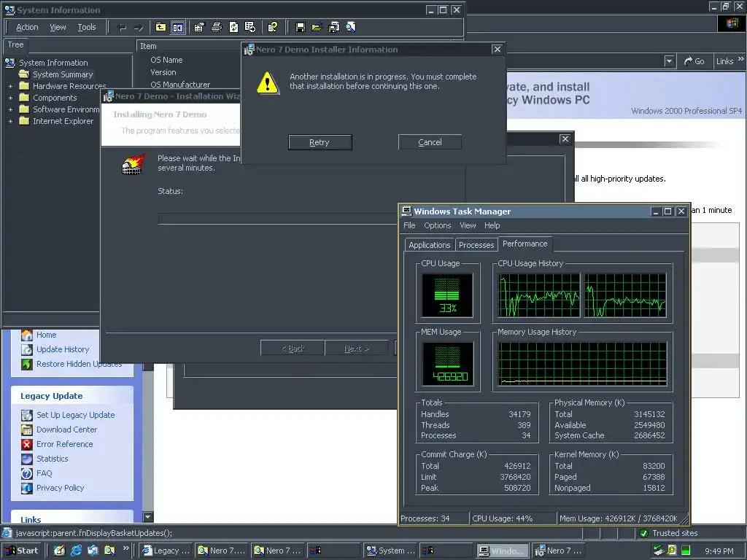Click the Windows flag throbber in Internet Explorer
Image resolution: width=747 pixels, height=560 pixels.
point(732,23)
